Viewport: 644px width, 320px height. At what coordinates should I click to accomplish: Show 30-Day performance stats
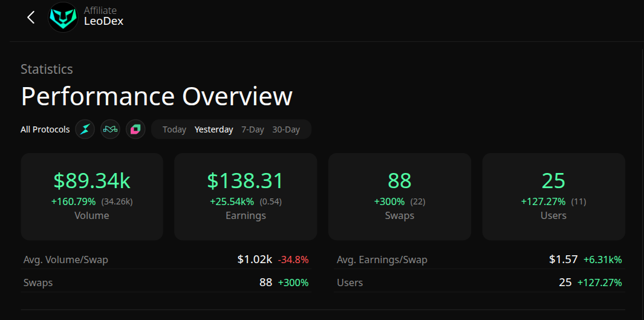click(x=286, y=129)
